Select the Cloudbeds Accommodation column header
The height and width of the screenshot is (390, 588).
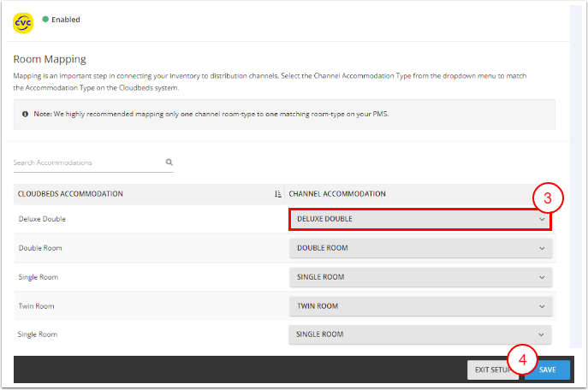(70, 194)
